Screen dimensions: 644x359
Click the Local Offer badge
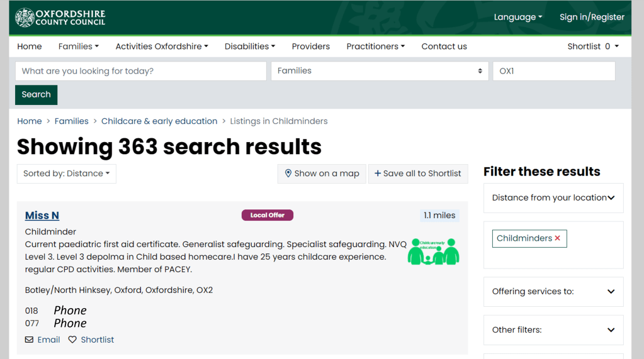[x=267, y=215]
